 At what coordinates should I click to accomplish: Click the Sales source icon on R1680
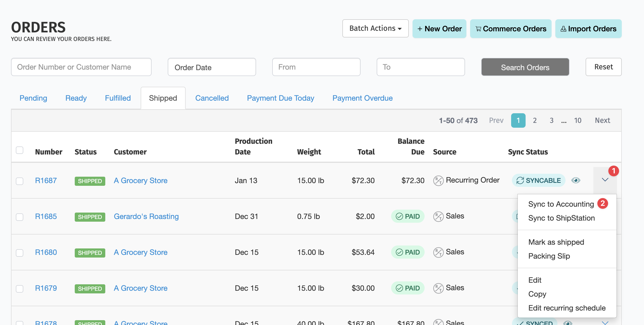coord(438,252)
